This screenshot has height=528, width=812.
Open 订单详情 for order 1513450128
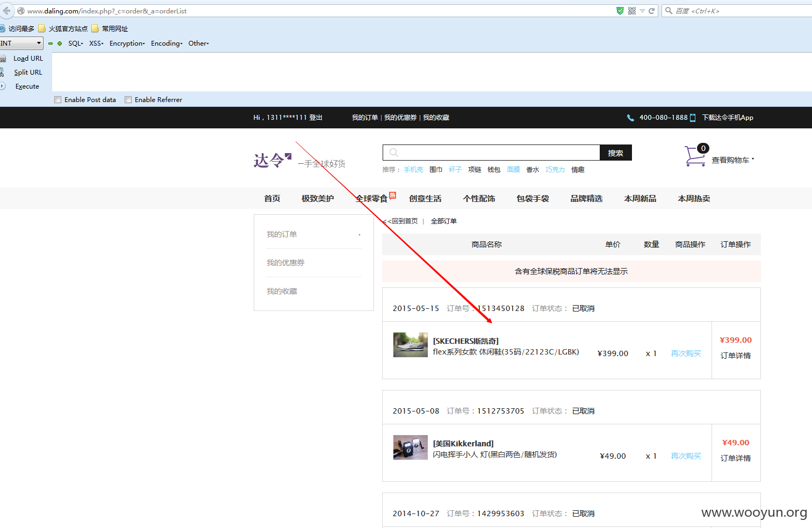click(736, 356)
